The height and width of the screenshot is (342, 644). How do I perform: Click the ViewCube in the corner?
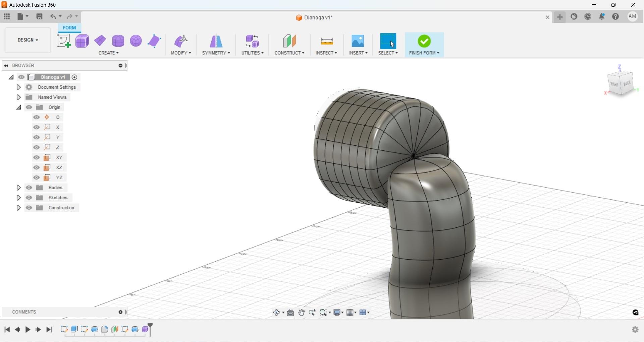click(621, 83)
